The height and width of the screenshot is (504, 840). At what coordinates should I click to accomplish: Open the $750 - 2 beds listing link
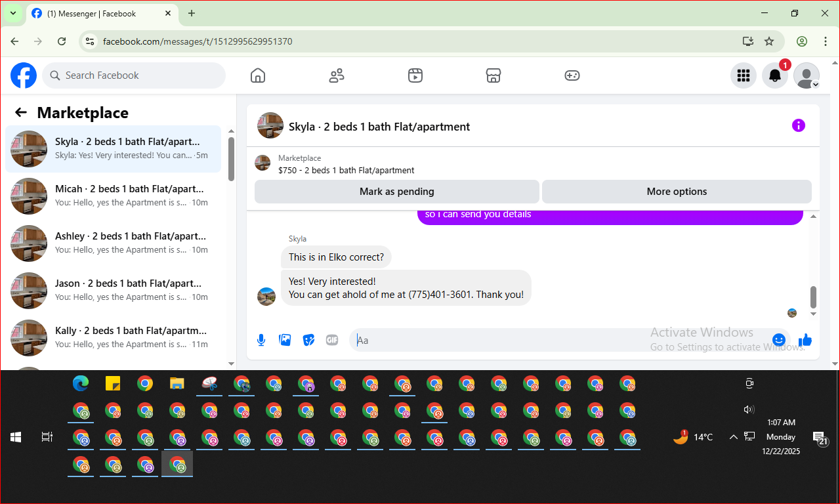click(x=346, y=170)
